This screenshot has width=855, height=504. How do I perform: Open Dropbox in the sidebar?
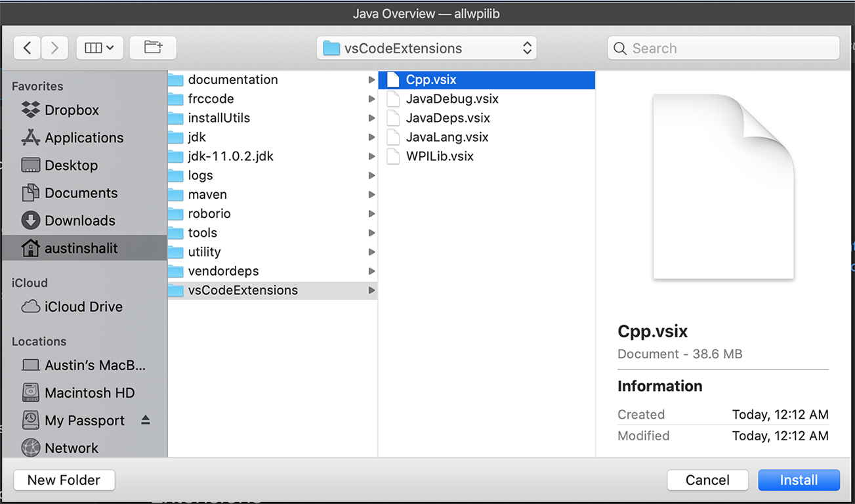pos(71,110)
